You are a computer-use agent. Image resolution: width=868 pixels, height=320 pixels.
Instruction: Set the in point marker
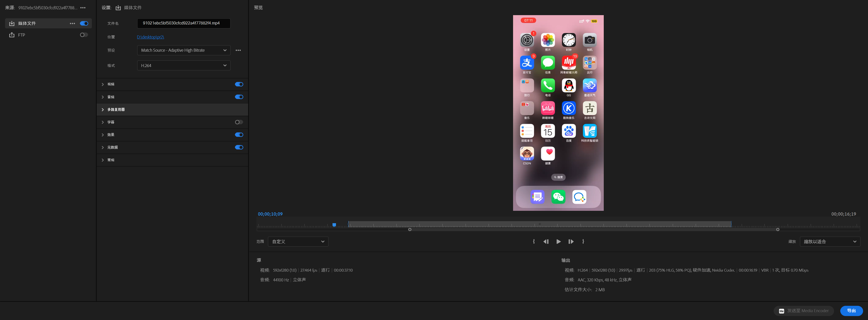point(534,242)
